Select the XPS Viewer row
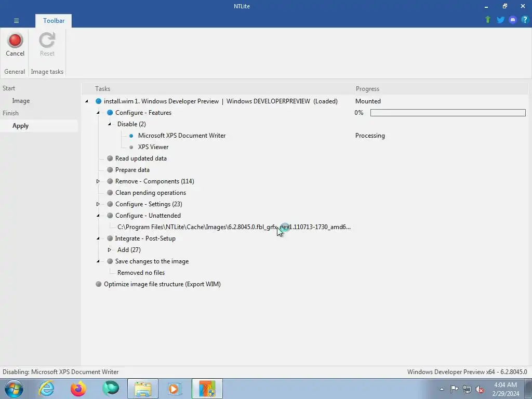Image resolution: width=532 pixels, height=399 pixels. 153,147
